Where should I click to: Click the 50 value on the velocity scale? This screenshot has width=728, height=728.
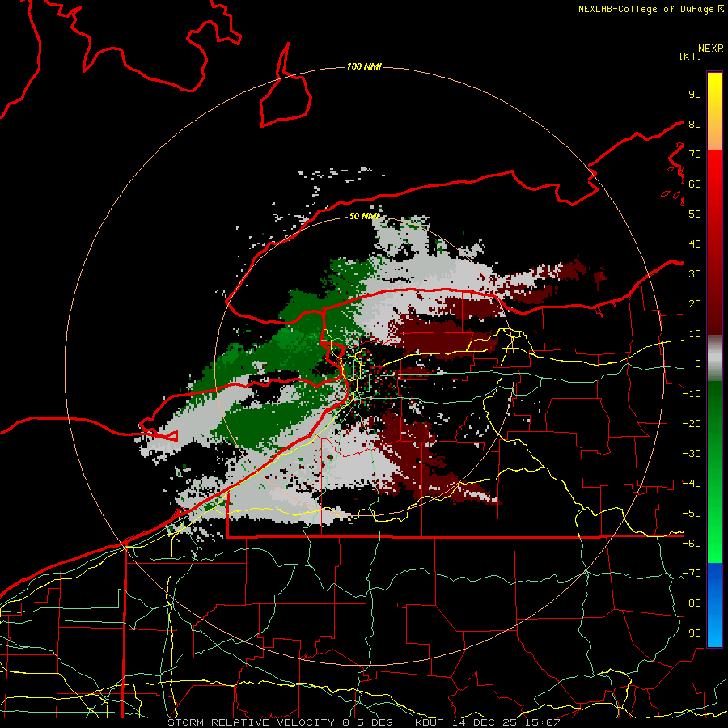[x=695, y=214]
